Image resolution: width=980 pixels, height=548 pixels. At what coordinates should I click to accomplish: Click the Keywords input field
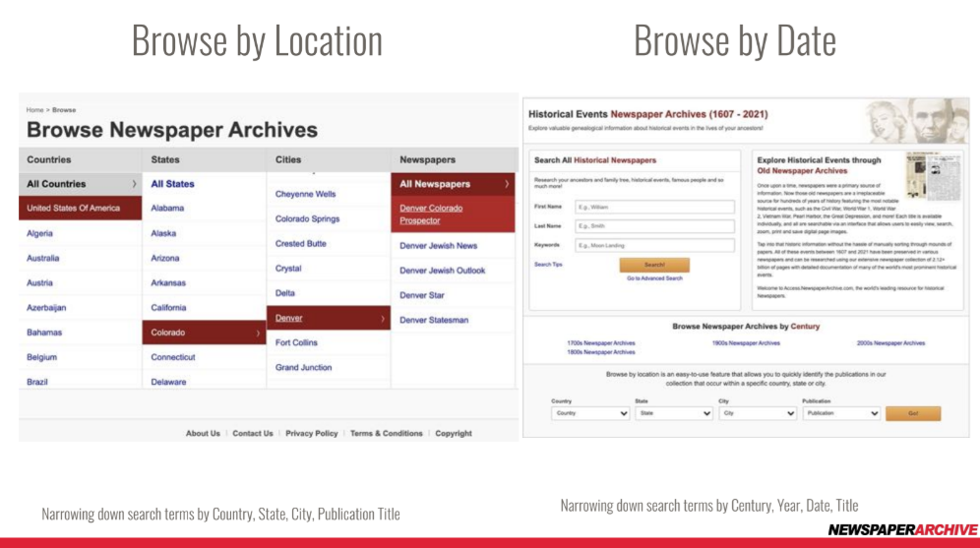point(654,245)
